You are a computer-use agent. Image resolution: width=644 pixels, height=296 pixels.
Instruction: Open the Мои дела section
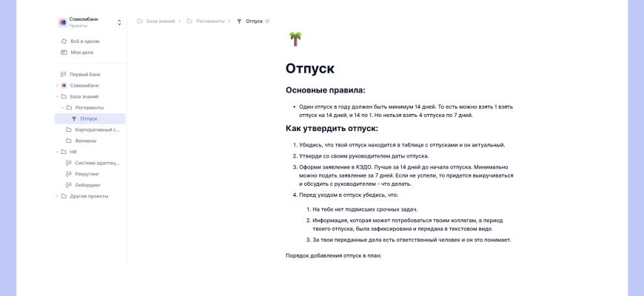coord(81,53)
